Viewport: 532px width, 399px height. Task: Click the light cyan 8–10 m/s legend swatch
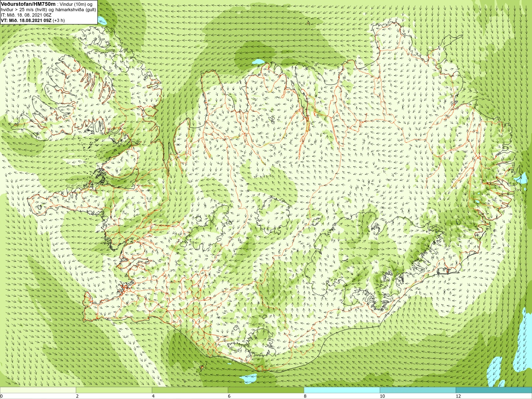[342, 390]
